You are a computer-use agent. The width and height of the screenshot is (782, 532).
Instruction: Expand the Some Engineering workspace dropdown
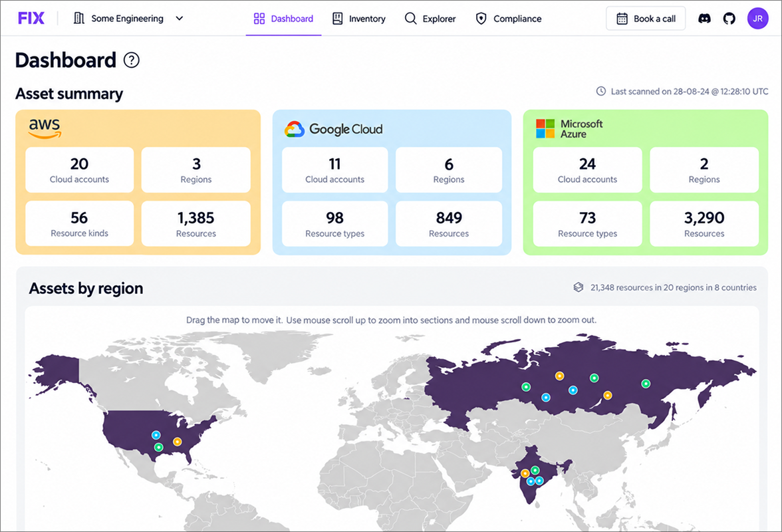point(180,19)
